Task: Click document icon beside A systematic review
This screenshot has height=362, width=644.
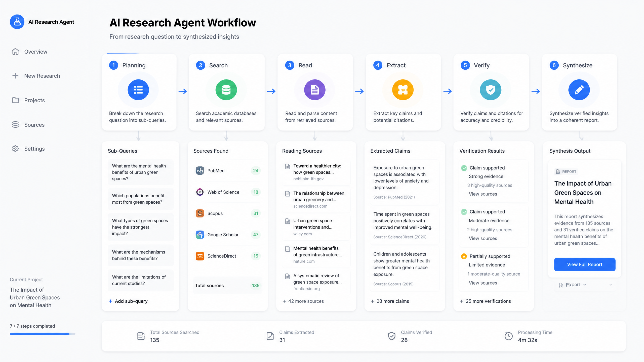Action: (288, 276)
